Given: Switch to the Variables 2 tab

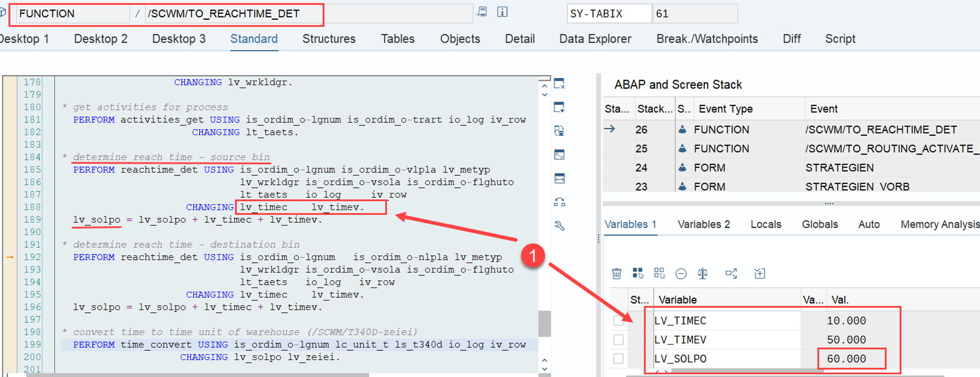Looking at the screenshot, I should pyautogui.click(x=704, y=224).
